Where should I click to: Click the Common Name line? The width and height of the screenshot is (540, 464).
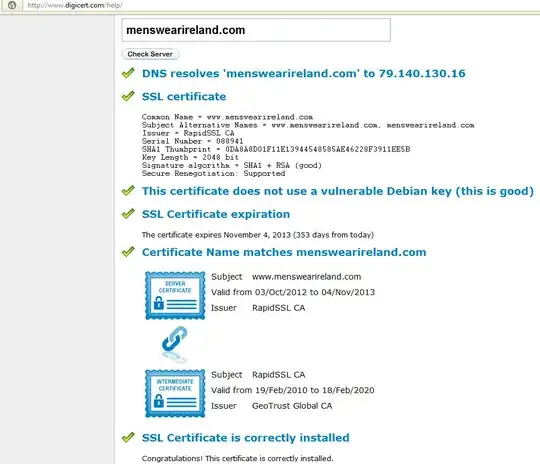[227, 117]
